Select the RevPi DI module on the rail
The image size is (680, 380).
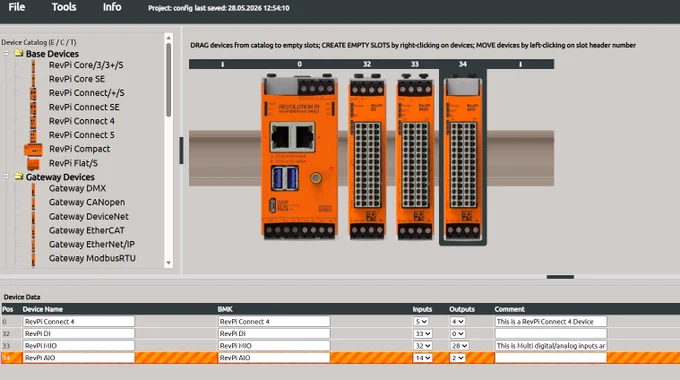click(x=367, y=156)
